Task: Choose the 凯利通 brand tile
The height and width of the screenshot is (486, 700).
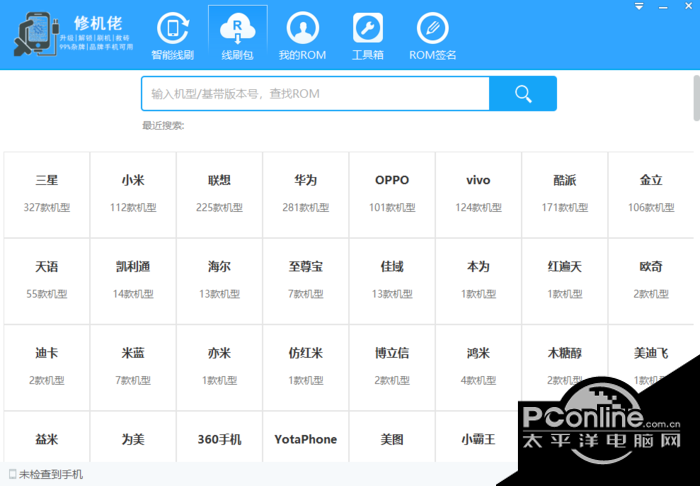Action: coord(133,281)
